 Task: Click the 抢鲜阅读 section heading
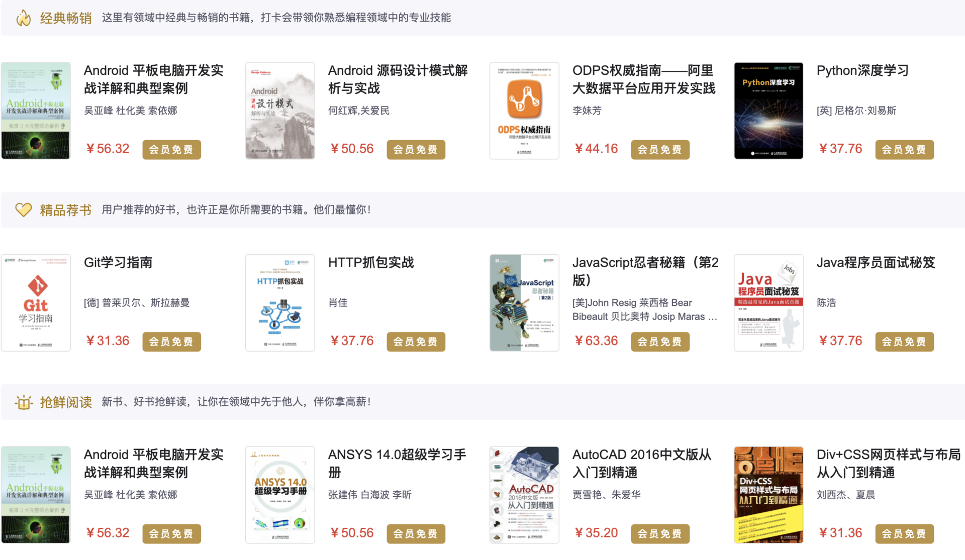pos(66,402)
